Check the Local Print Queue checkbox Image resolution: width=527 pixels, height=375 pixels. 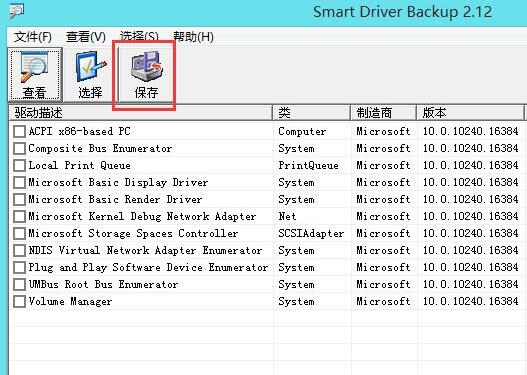click(x=19, y=165)
